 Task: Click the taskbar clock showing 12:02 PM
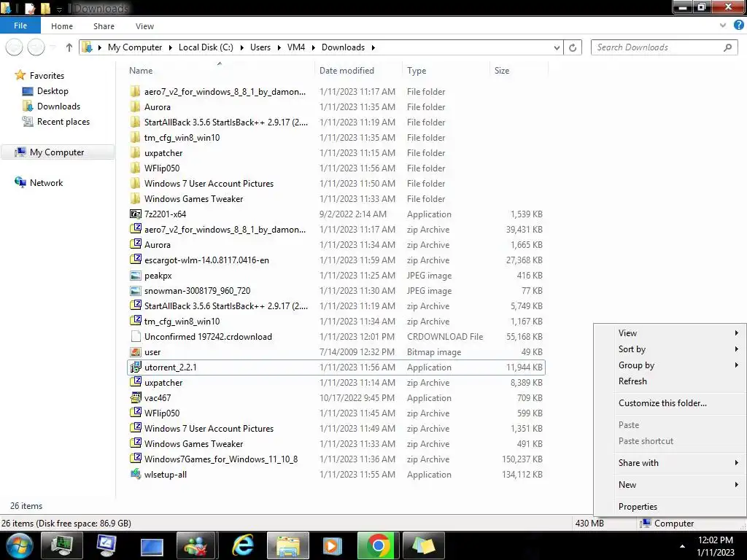click(715, 540)
